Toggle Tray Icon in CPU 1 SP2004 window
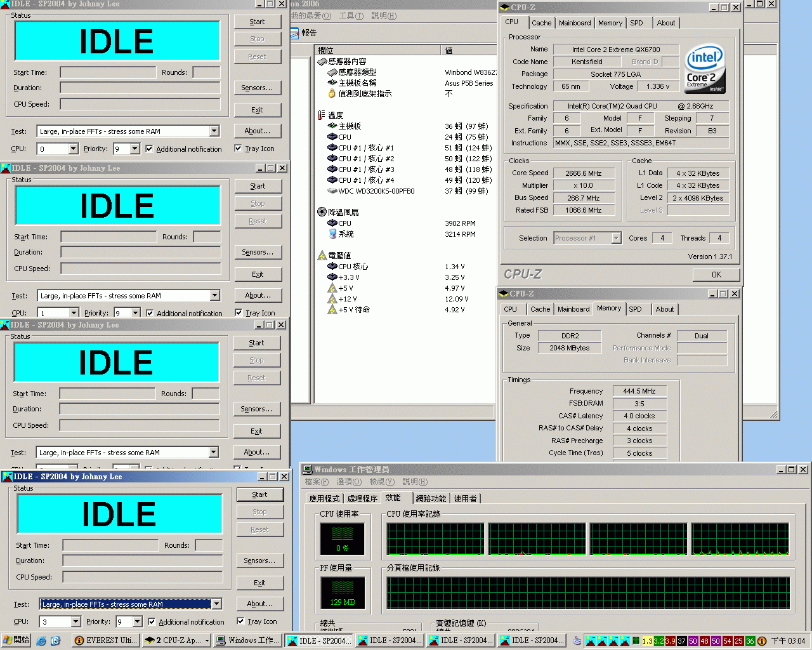This screenshot has height=650, width=812. tap(239, 312)
